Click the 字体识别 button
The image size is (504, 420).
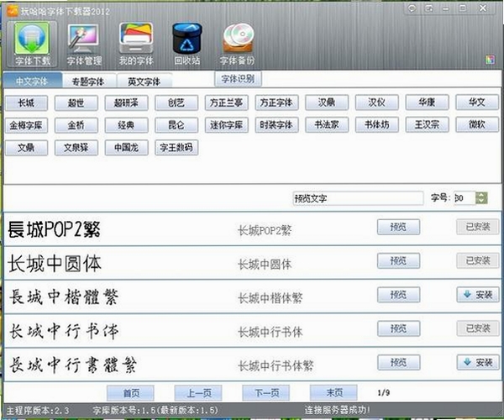238,79
